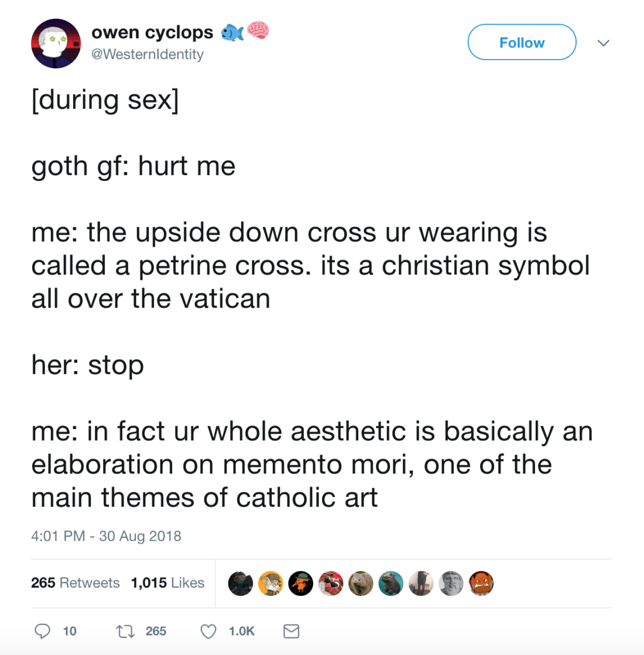Click the wombat liker avatar
This screenshot has width=644, height=655.
pos(361,584)
